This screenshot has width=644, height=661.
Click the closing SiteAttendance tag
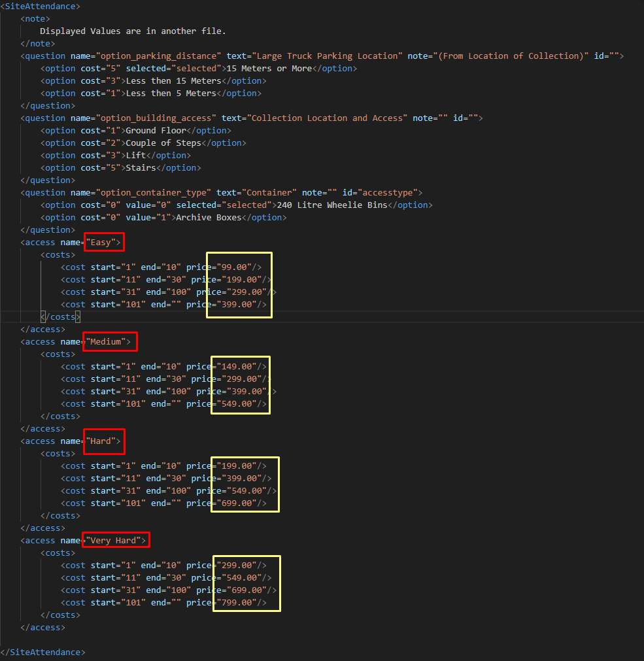point(42,652)
